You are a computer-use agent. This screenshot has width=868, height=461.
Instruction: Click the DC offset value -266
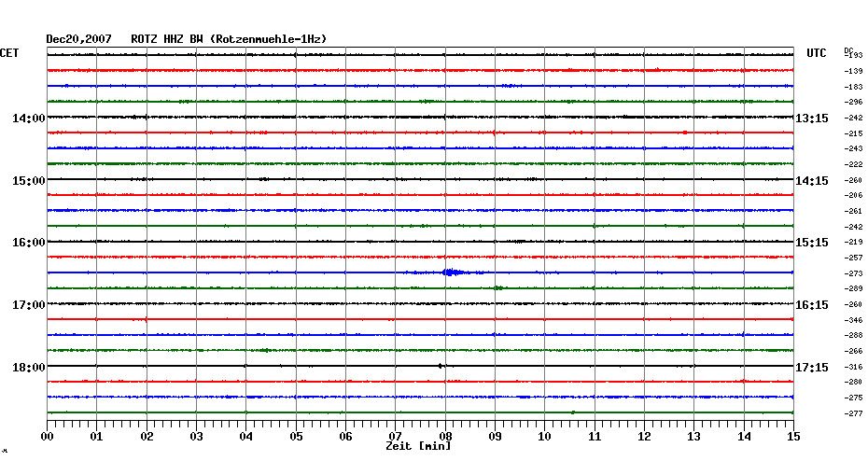tap(853, 351)
